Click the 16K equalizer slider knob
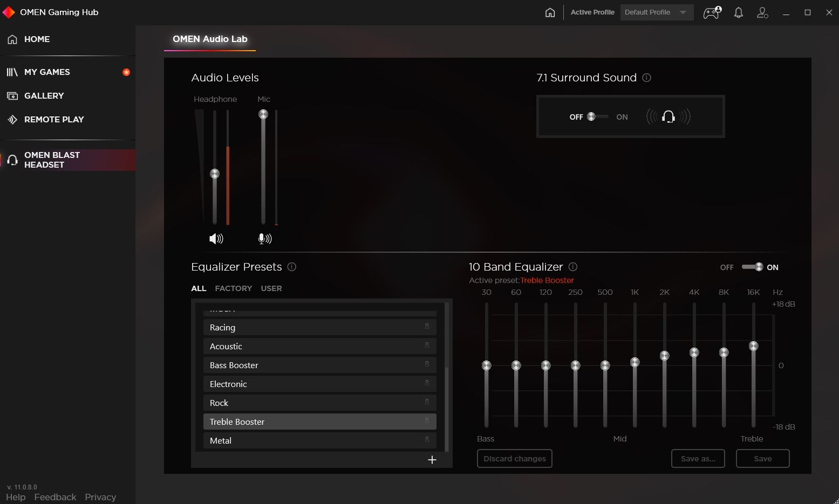This screenshot has width=839, height=504. 754,346
